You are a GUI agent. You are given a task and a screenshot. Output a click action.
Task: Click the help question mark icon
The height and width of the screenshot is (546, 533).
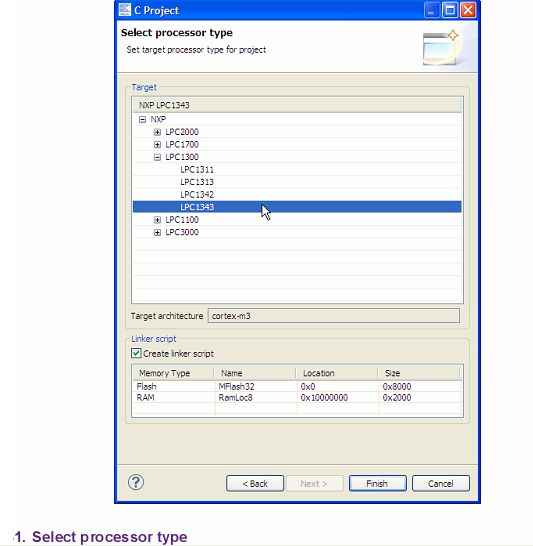pos(136,482)
